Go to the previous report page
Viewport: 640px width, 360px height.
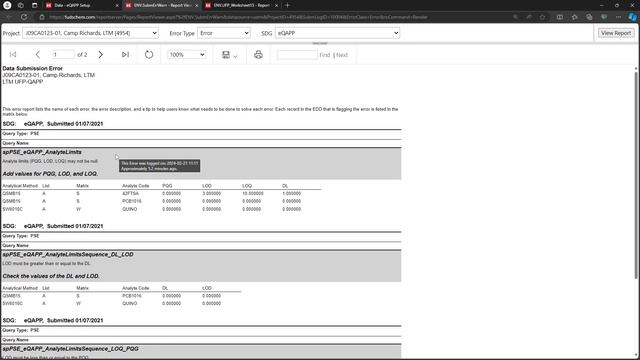coord(38,55)
